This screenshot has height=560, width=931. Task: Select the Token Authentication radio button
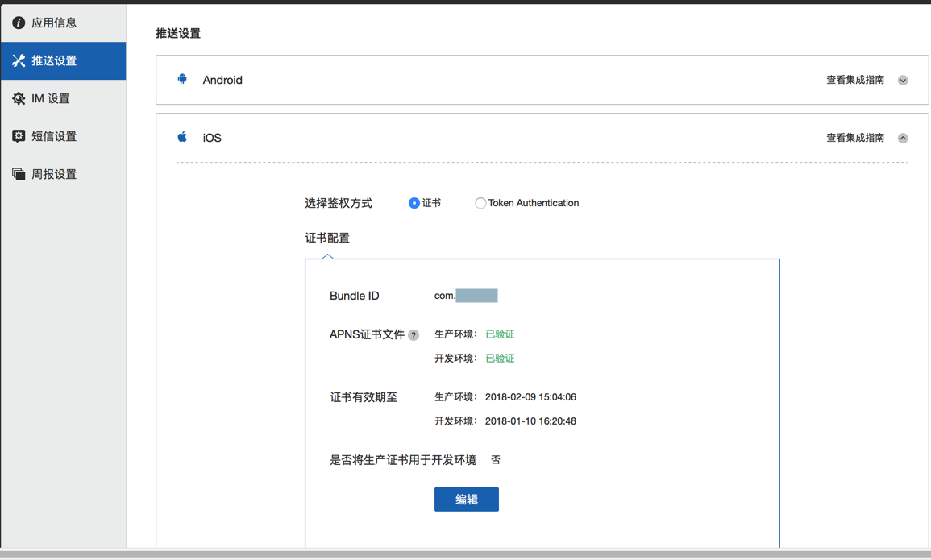480,203
